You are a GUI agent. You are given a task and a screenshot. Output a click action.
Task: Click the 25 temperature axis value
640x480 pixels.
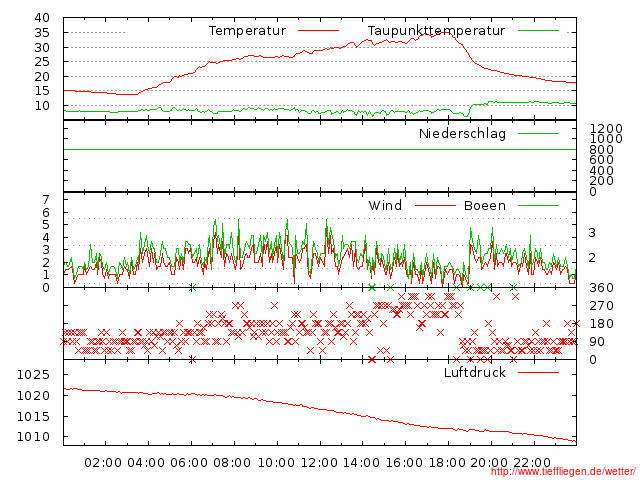[x=42, y=62]
